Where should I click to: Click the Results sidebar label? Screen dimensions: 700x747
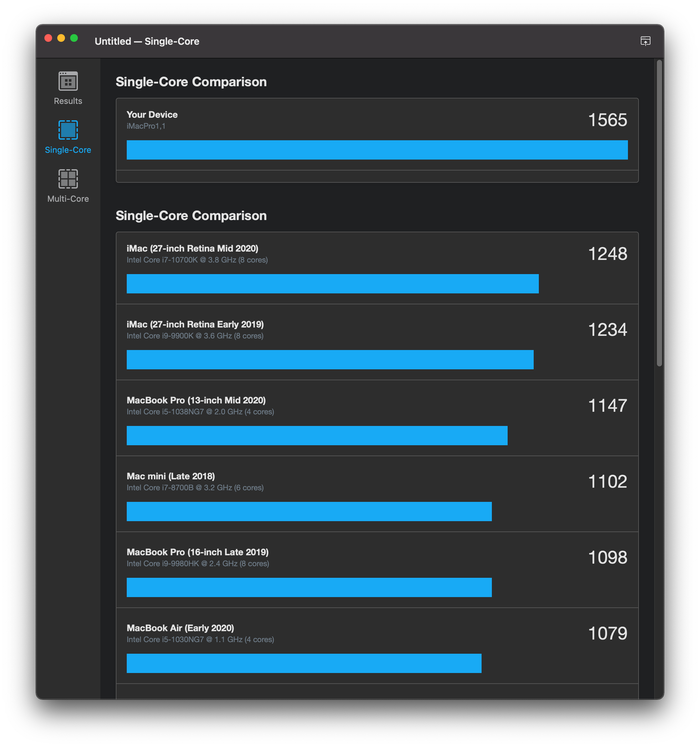coord(68,101)
